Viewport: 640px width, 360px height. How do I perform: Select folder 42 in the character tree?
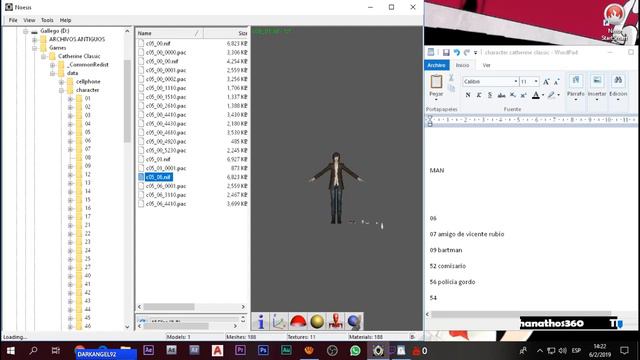coord(87,293)
